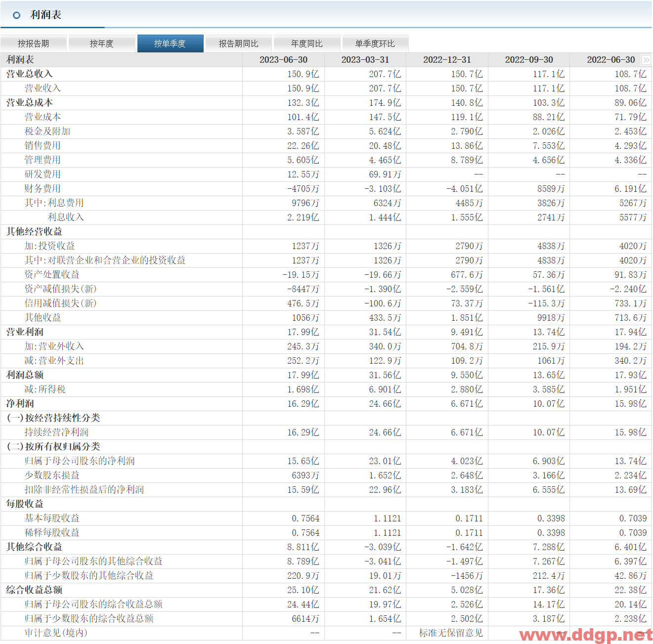Click the 基本每股收益 row label
653x644 pixels.
point(52,518)
